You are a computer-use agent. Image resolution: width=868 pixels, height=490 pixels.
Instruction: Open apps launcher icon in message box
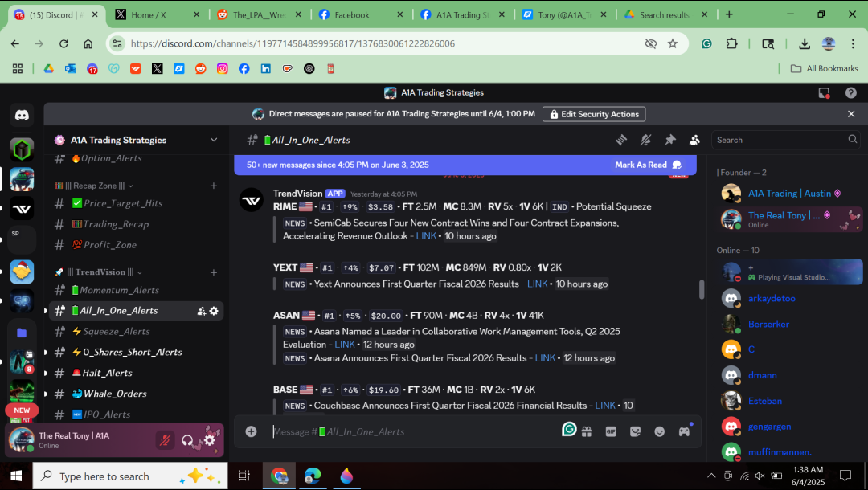pyautogui.click(x=684, y=431)
